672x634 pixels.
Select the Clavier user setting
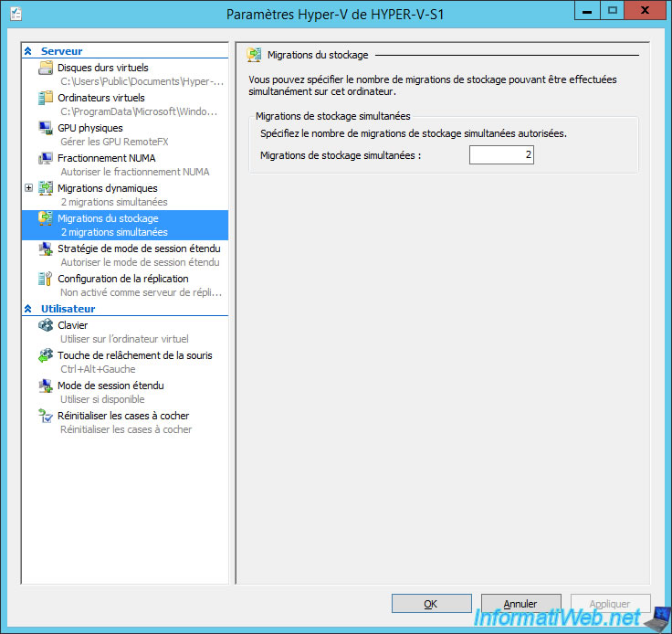coord(125,332)
